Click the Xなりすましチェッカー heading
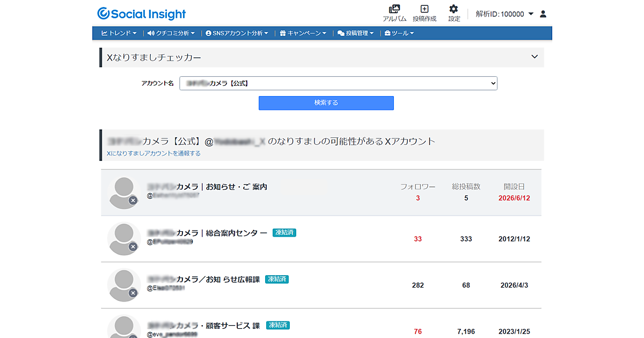 coord(154,57)
